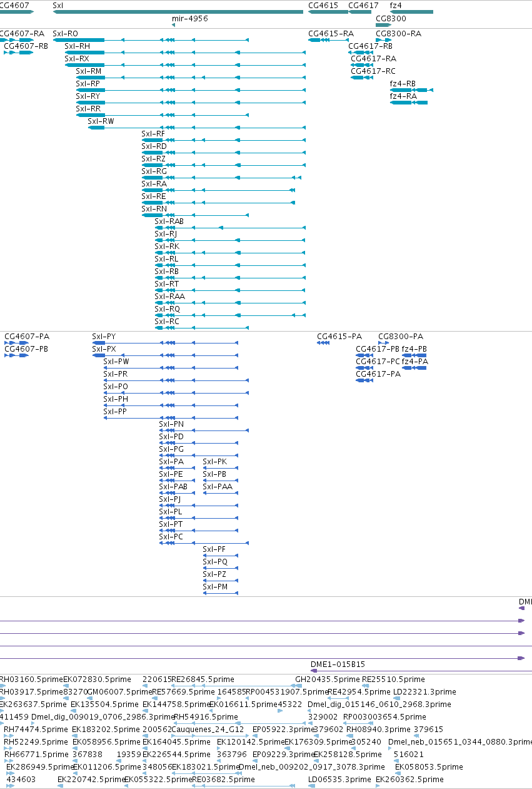The image size is (532, 789).
Task: Select label RH08940.3prime
Action: tap(378, 730)
